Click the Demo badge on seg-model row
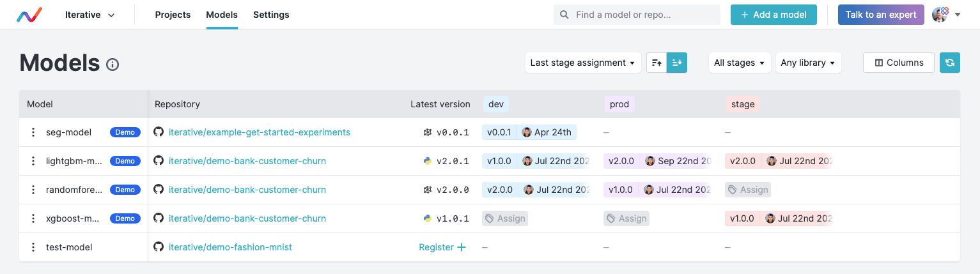Image resolution: width=980 pixels, height=274 pixels. click(x=125, y=132)
